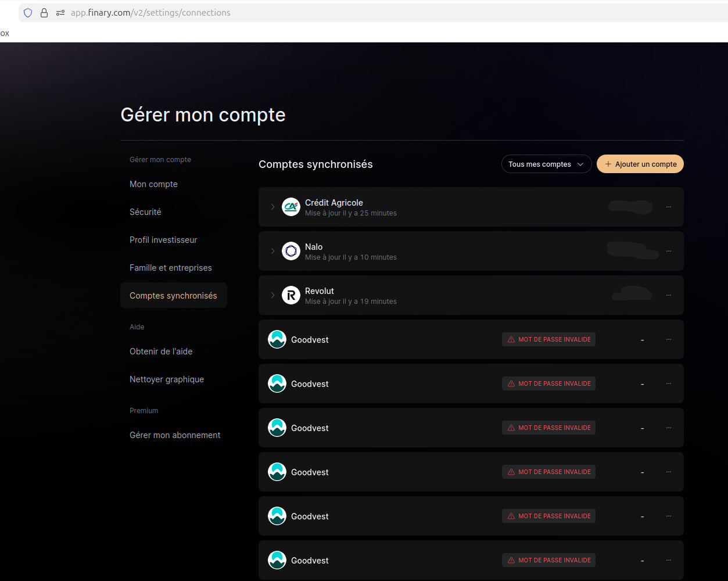Select Famille et entreprises menu item
This screenshot has width=728, height=581.
[x=170, y=268]
